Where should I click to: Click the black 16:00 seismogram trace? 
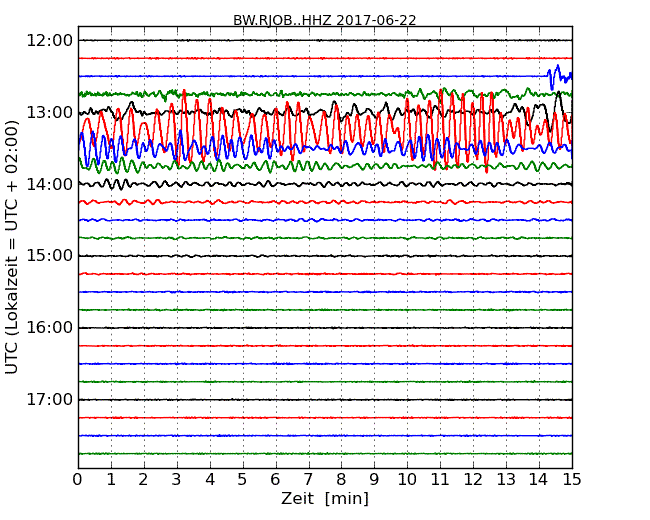coord(325,328)
